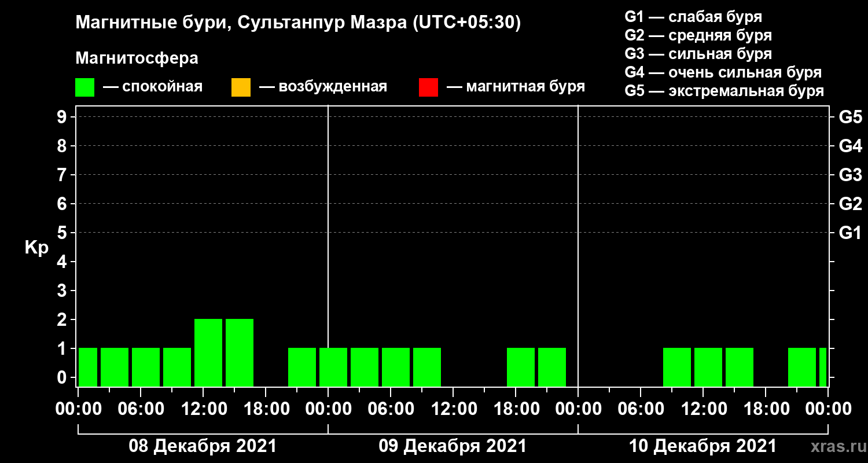Click the '— возбужденная' legend label
This screenshot has height=463, width=868.
click(323, 87)
